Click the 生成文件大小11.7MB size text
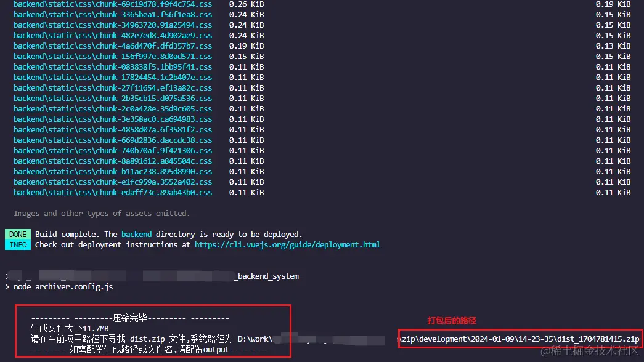 [69, 328]
